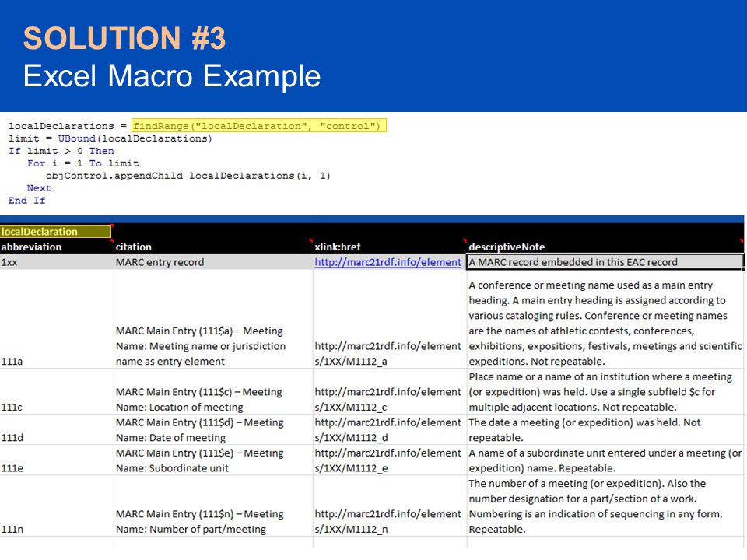Select URL cell ending in M1112_d

[389, 429]
